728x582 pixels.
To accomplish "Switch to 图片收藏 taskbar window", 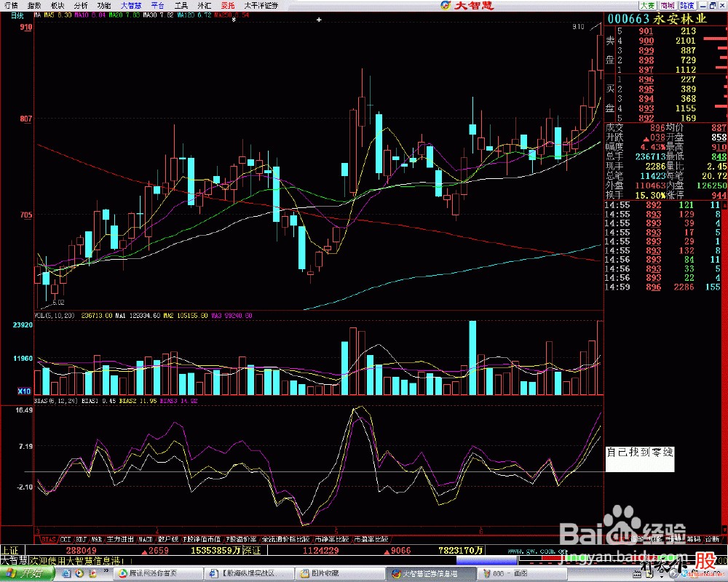I will coord(340,574).
